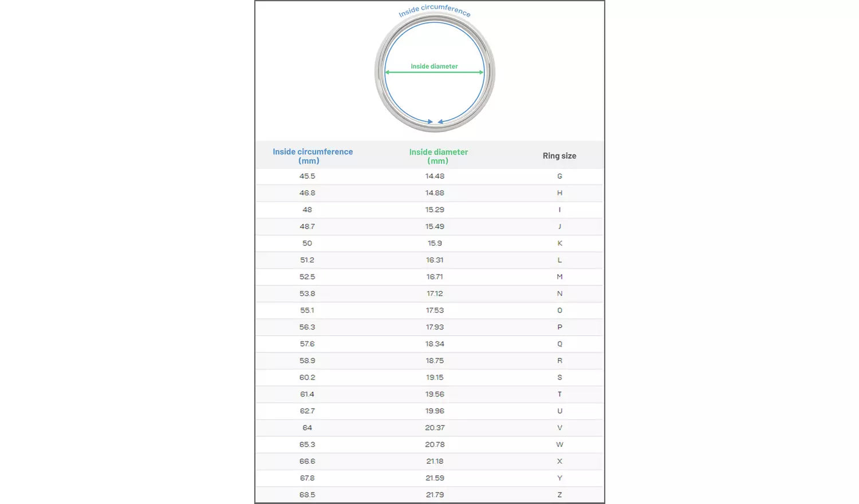Select diameter value 19.96
859x504 pixels.
tap(435, 411)
